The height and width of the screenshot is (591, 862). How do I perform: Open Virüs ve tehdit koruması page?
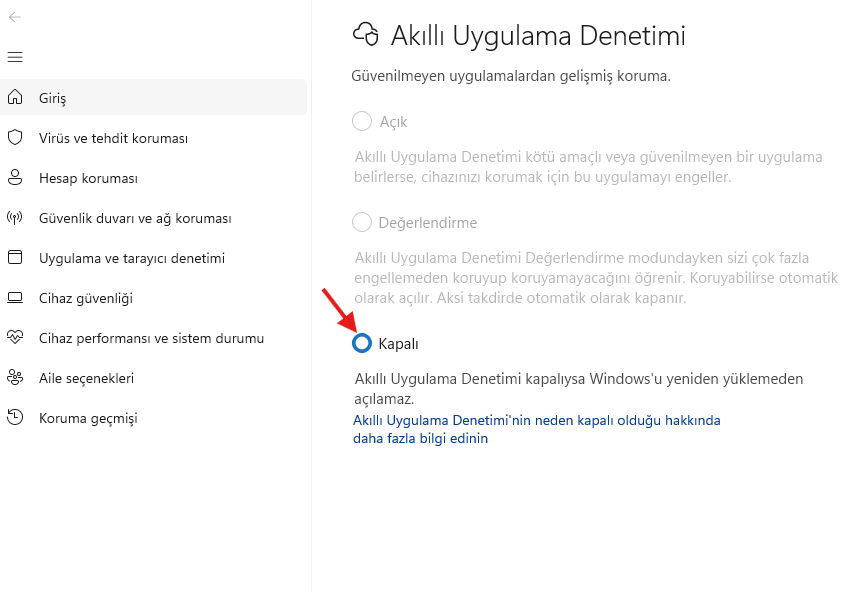[x=113, y=138]
